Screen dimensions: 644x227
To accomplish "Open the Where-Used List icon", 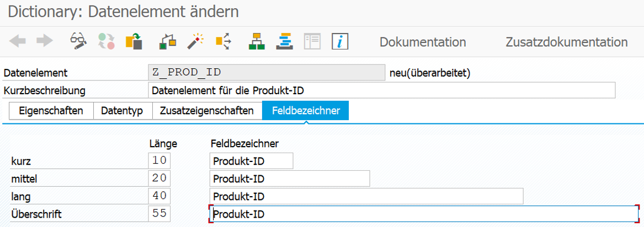I will (224, 41).
